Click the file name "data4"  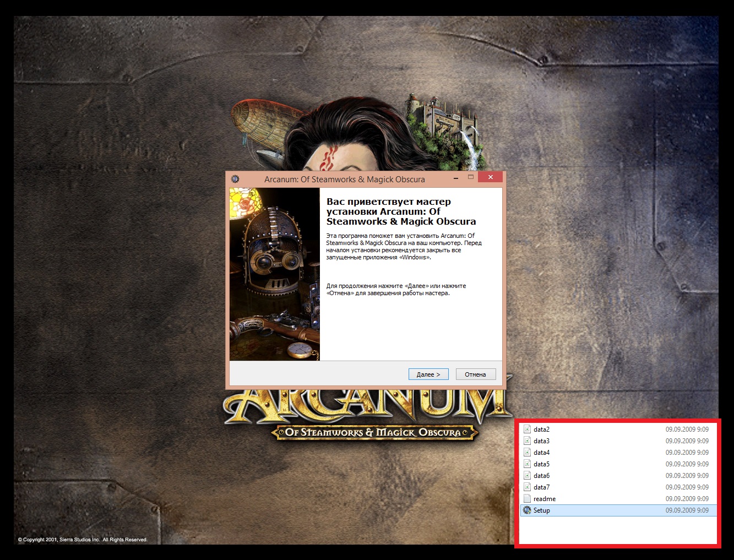(x=542, y=453)
